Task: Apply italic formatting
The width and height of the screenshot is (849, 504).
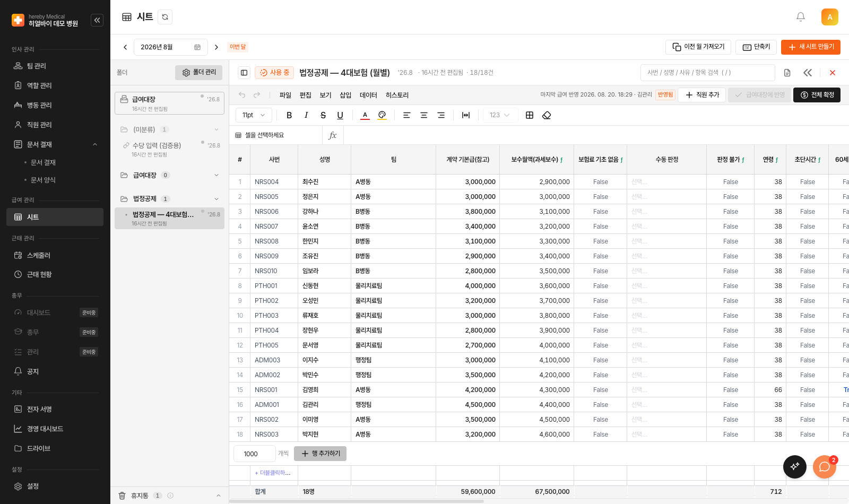Action: coord(306,115)
